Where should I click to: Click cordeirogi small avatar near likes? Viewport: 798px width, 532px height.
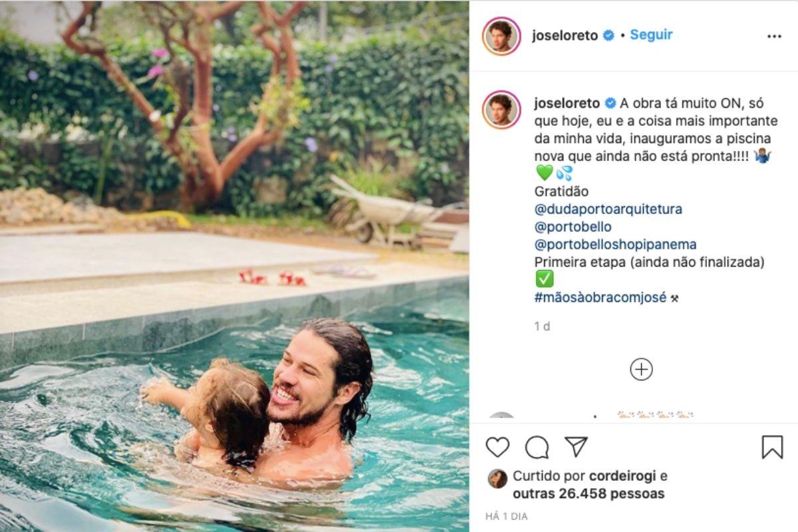coord(497,479)
